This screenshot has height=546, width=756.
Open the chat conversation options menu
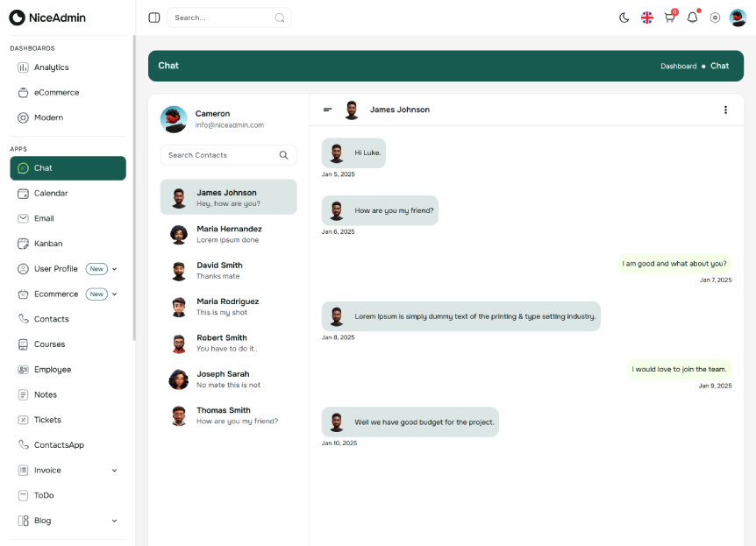[x=725, y=110]
